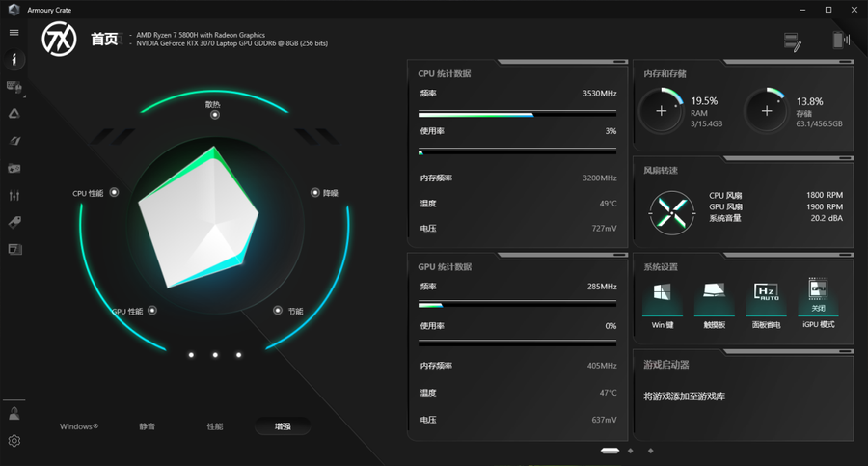The image size is (868, 466).
Task: Click the System Settings panel title
Action: pyautogui.click(x=661, y=267)
